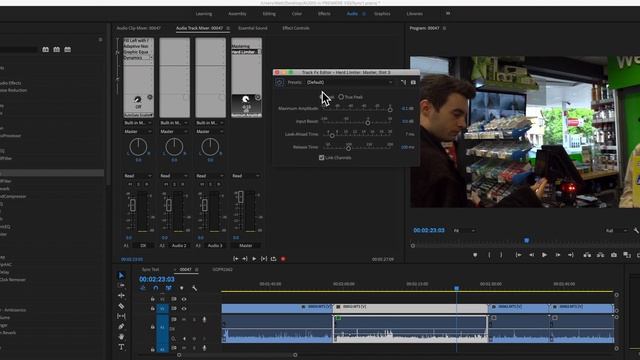Select the Selection tool in timeline toolbar
The image size is (640, 360).
click(121, 276)
